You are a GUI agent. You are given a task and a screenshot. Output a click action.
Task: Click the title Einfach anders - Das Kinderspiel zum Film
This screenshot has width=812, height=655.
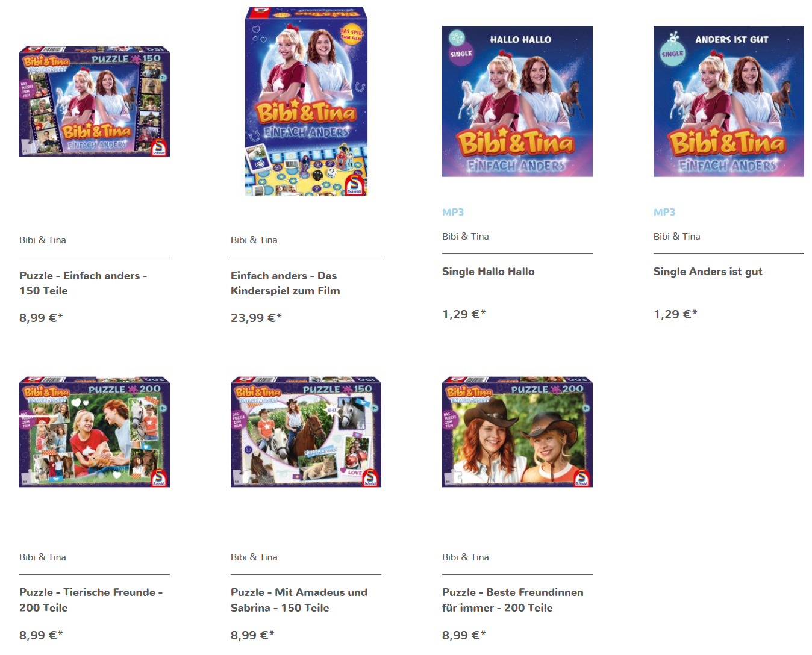(x=286, y=283)
